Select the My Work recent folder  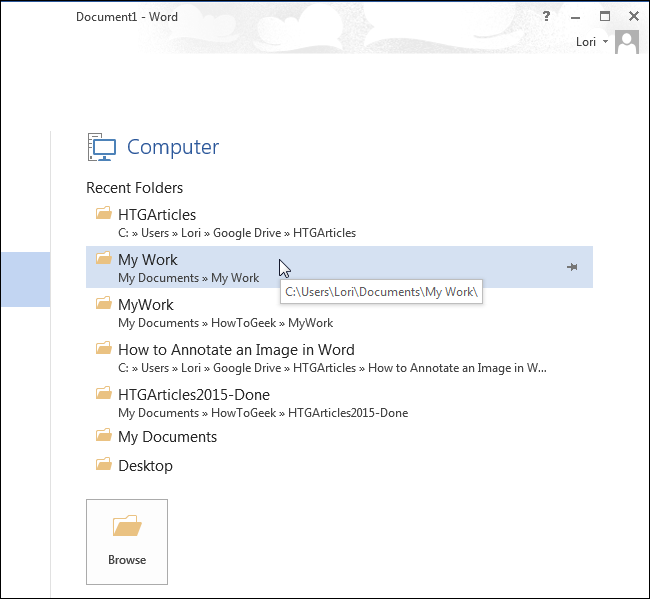click(x=148, y=260)
